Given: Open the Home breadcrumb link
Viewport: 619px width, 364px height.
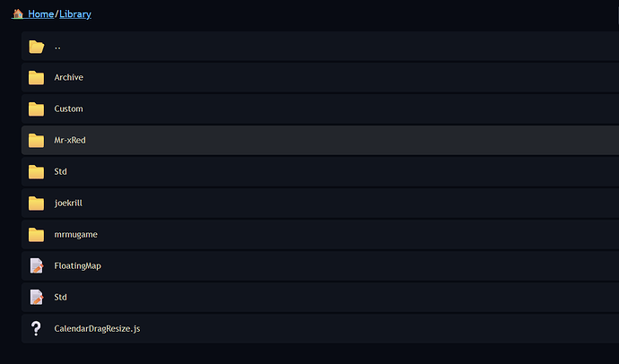Looking at the screenshot, I should click(40, 14).
